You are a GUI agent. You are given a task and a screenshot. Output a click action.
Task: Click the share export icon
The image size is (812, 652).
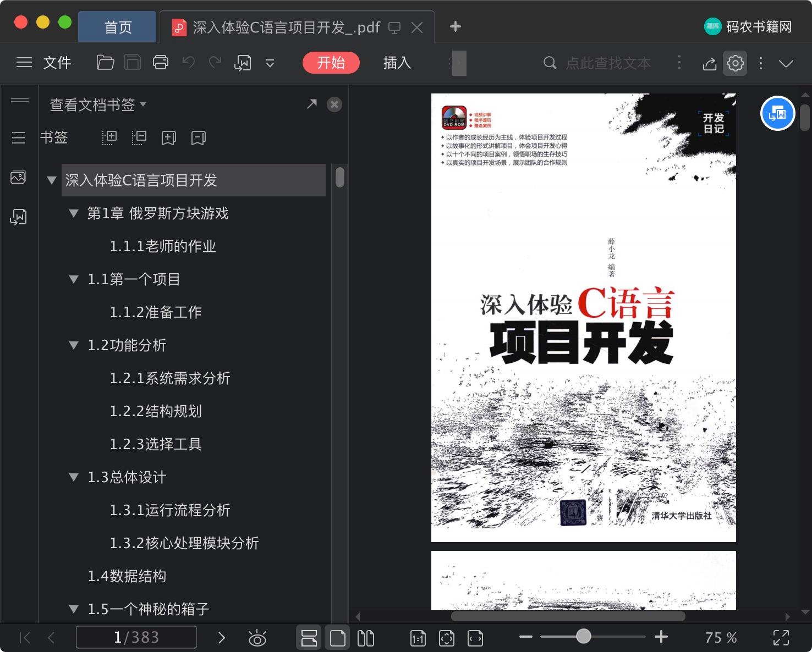point(710,64)
